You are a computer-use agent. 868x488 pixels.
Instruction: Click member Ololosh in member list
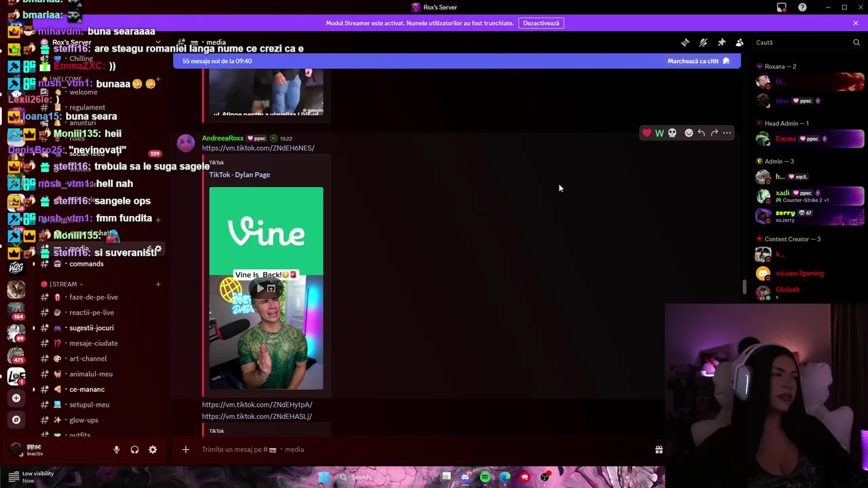[810, 292]
